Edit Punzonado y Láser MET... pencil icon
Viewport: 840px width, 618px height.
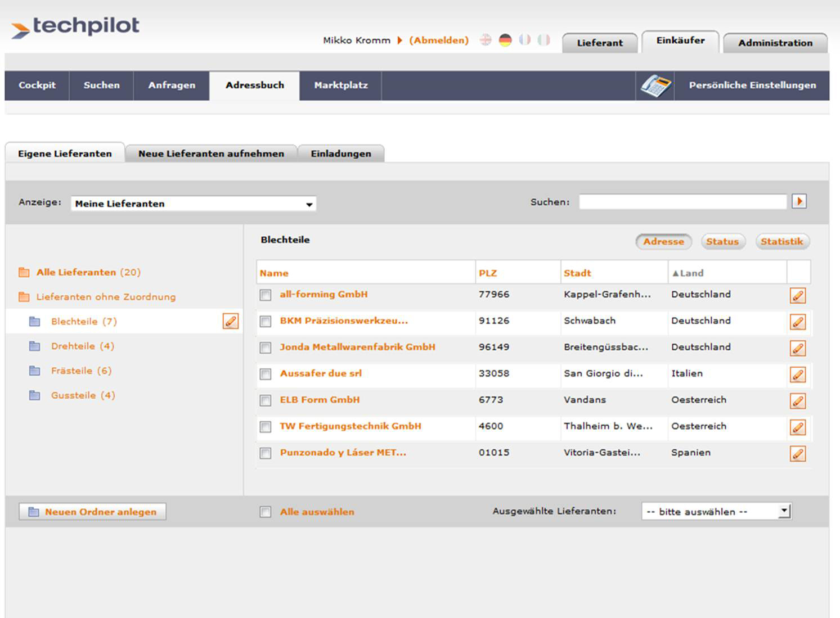(x=797, y=454)
